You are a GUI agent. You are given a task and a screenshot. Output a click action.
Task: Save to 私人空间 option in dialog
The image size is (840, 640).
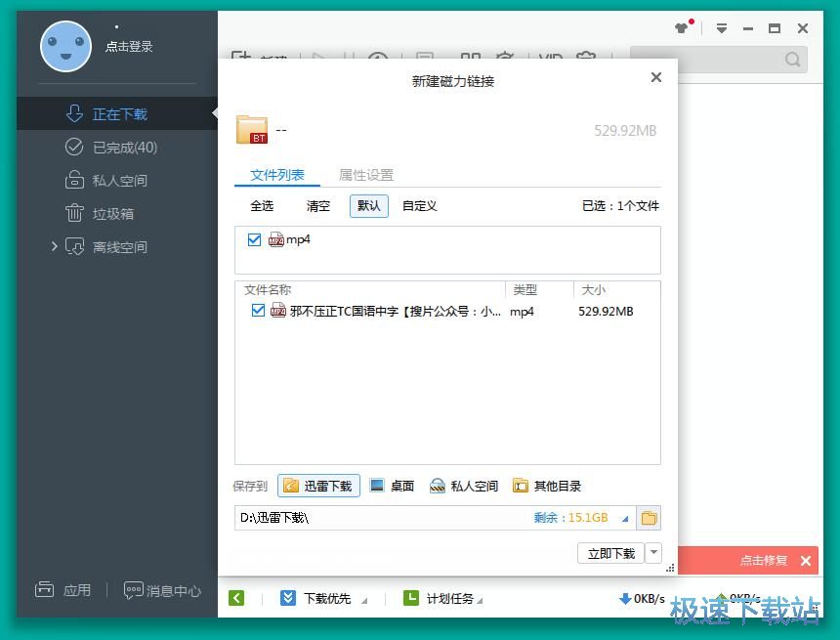pyautogui.click(x=464, y=486)
